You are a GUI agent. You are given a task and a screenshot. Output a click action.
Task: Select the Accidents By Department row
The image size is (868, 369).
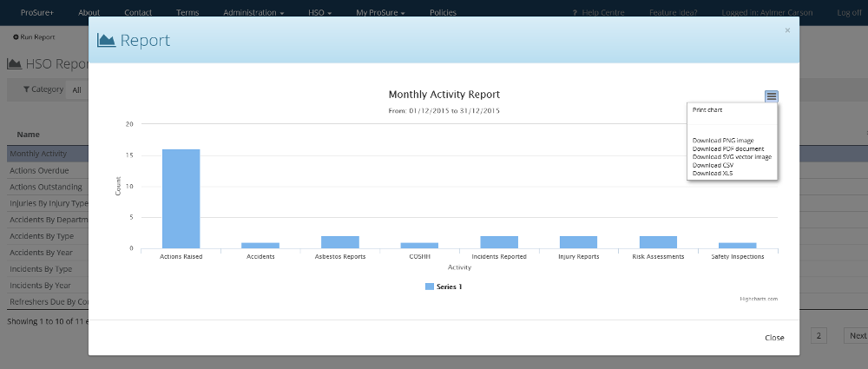tap(49, 220)
